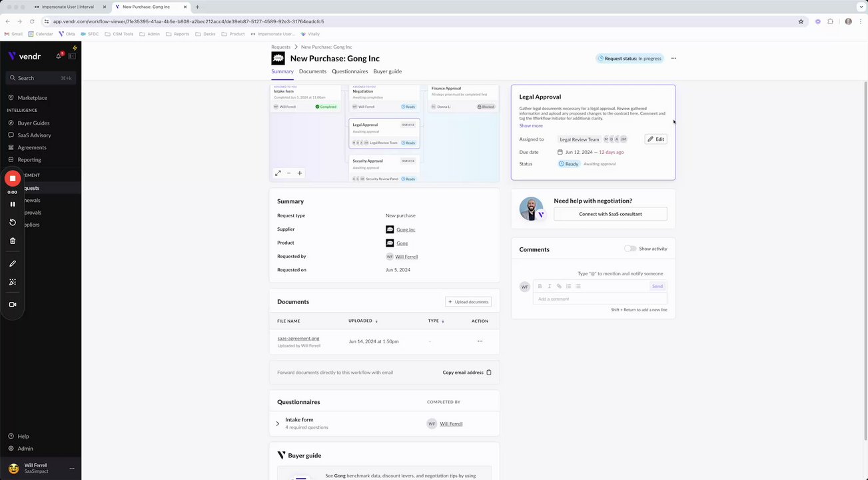Viewport: 868px width, 480px height.
Task: Bookmark this page with the star icon
Action: click(801, 21)
